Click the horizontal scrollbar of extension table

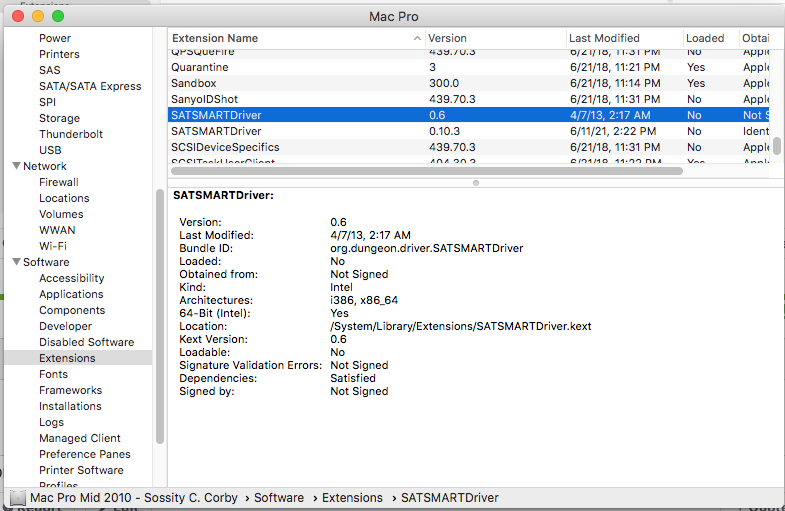[x=427, y=171]
